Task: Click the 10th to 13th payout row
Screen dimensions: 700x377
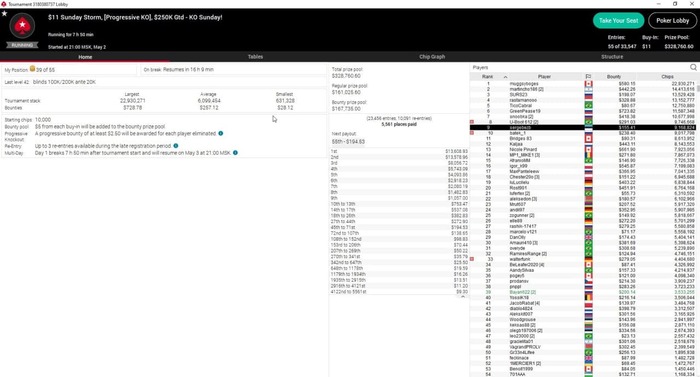Action: (399, 204)
